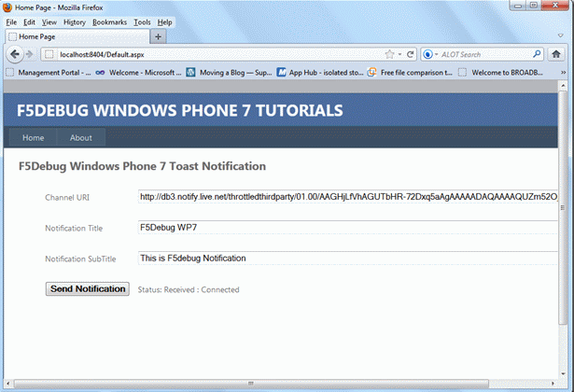Close the Firefox window

[x=555, y=6]
